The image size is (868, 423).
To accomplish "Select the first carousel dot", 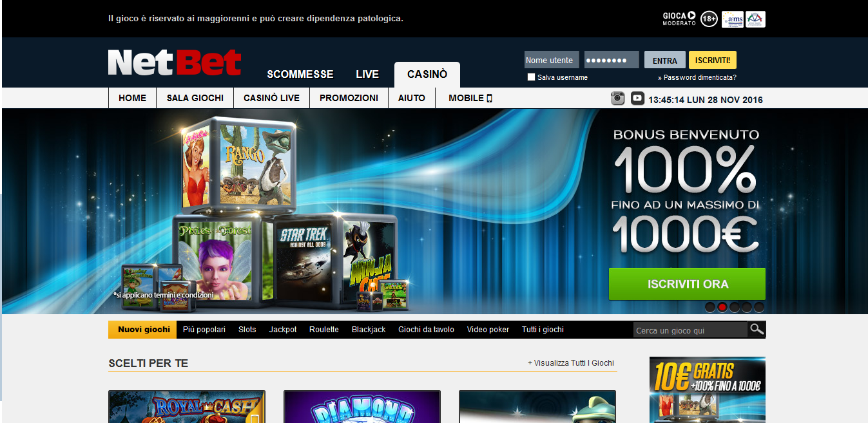I will [710, 307].
